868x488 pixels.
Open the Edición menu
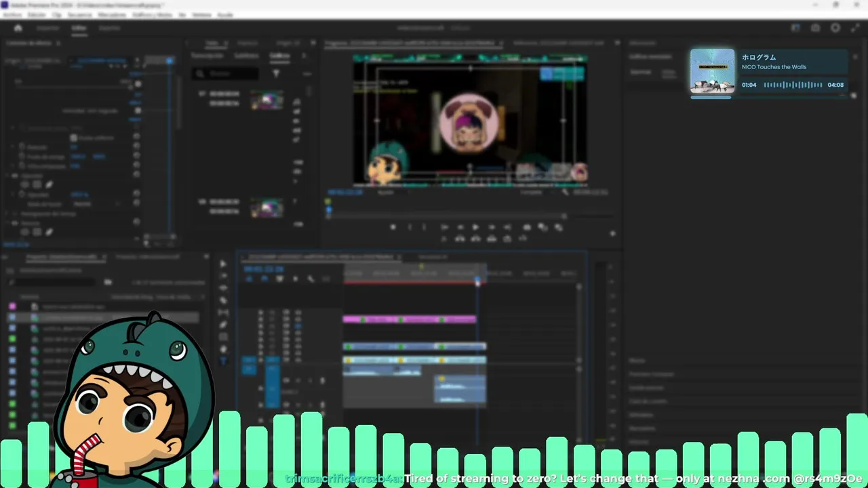click(x=36, y=14)
